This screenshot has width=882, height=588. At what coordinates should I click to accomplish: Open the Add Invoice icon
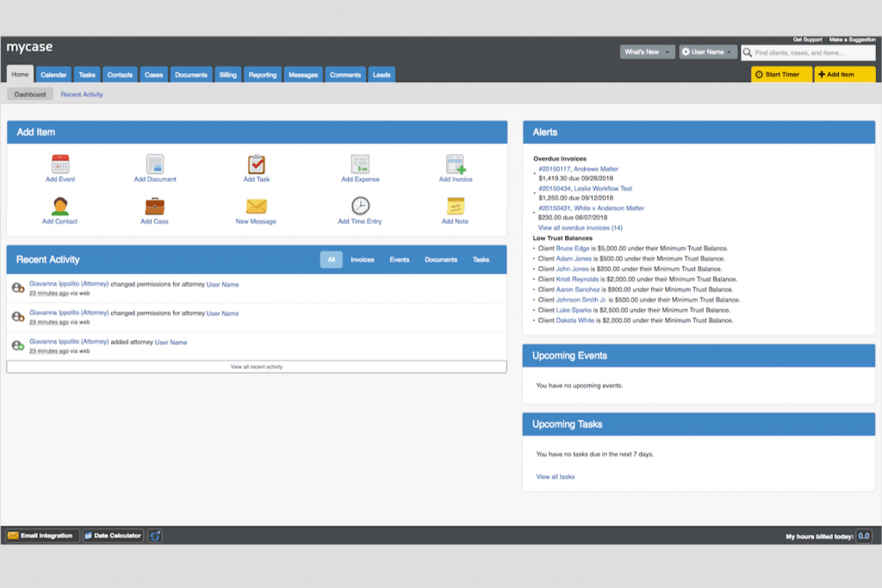[x=454, y=164]
